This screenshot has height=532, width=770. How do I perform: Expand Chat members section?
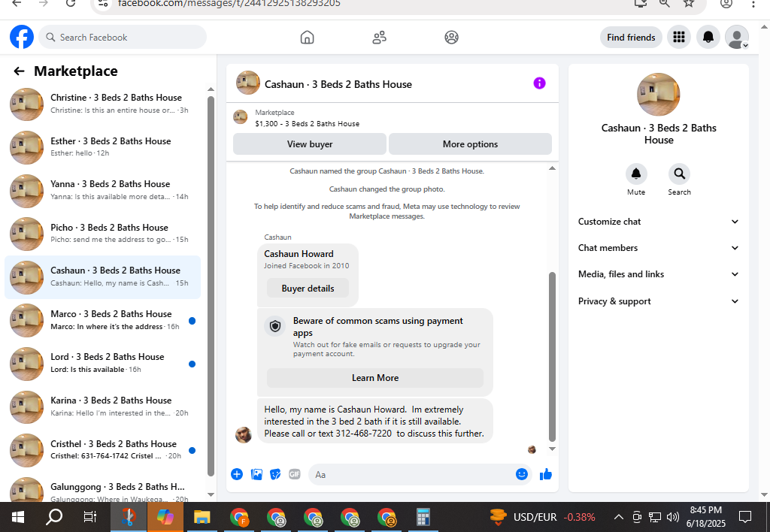tap(658, 248)
